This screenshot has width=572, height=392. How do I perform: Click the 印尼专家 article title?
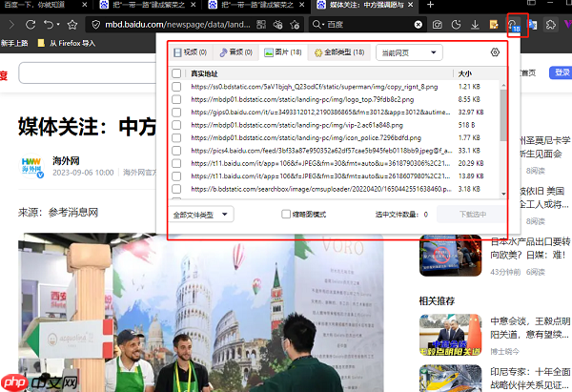click(530, 379)
